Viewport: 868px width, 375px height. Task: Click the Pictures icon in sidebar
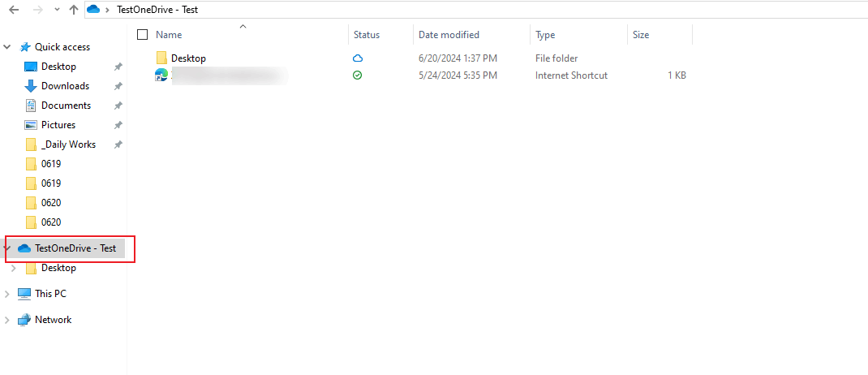tap(31, 125)
